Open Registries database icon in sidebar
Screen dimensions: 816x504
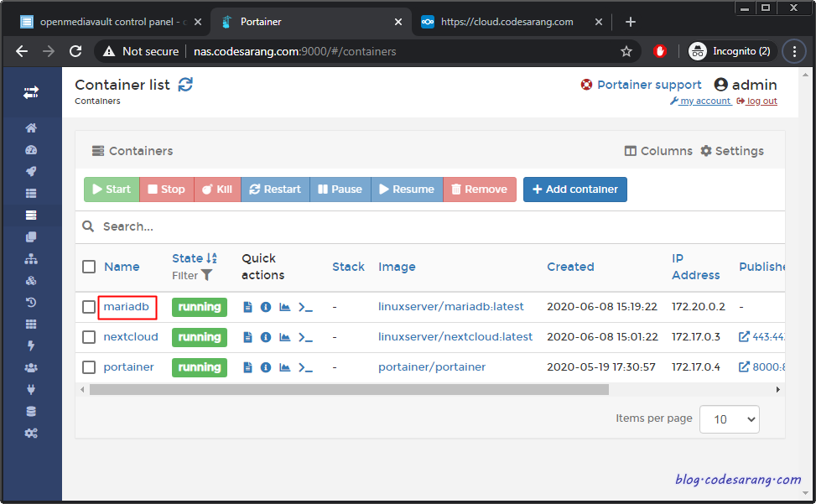pos(31,411)
